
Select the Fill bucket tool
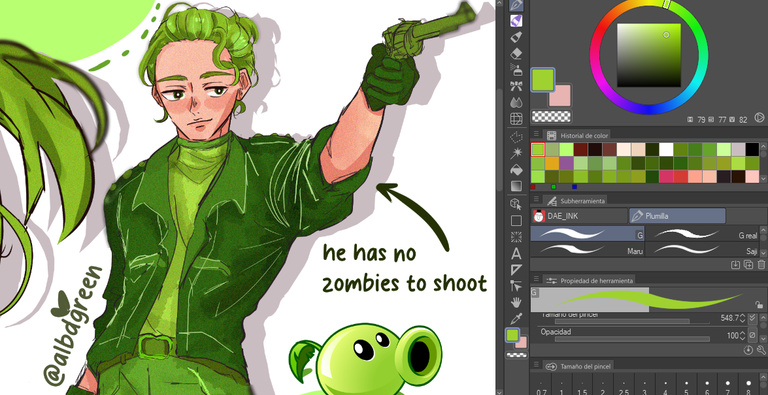point(516,170)
